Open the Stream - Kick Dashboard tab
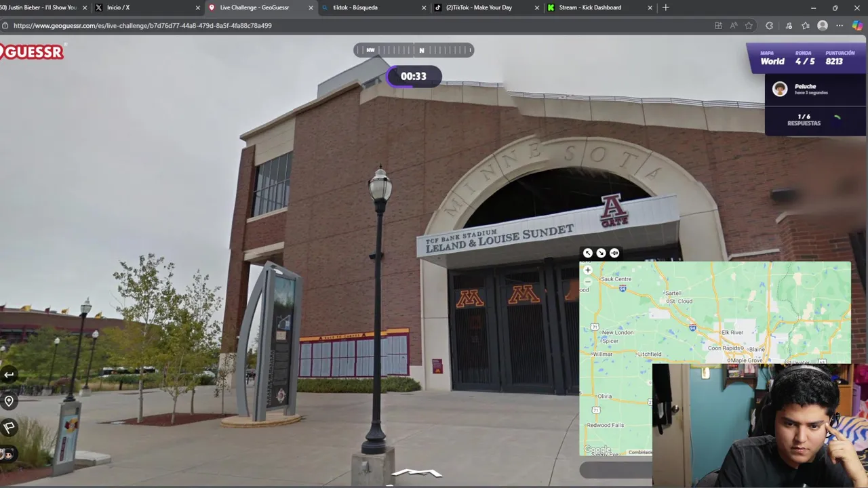The width and height of the screenshot is (868, 488). click(599, 7)
